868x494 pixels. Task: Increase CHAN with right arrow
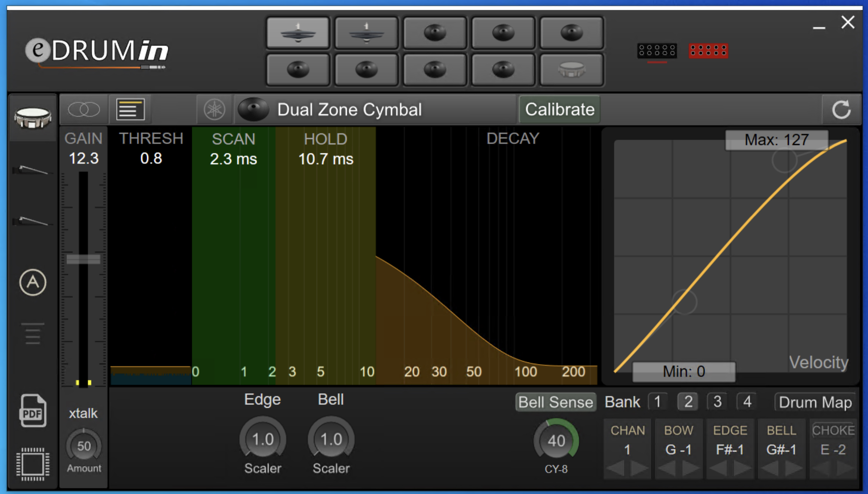click(639, 468)
